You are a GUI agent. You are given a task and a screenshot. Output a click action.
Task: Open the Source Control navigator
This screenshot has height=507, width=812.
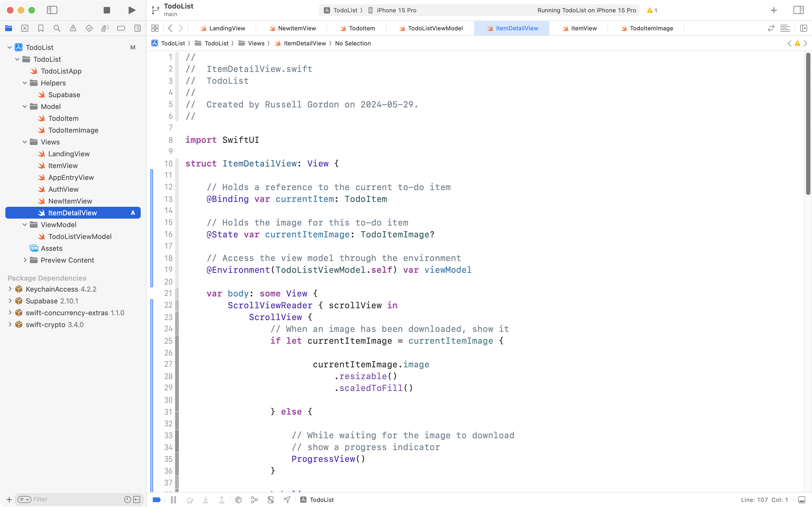click(x=24, y=28)
